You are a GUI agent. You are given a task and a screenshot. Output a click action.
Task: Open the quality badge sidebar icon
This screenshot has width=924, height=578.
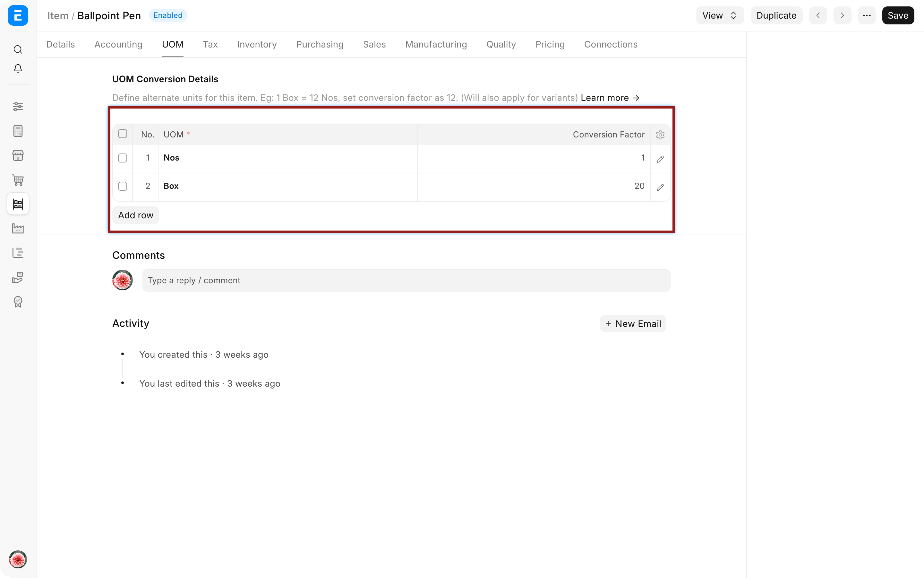point(18,302)
